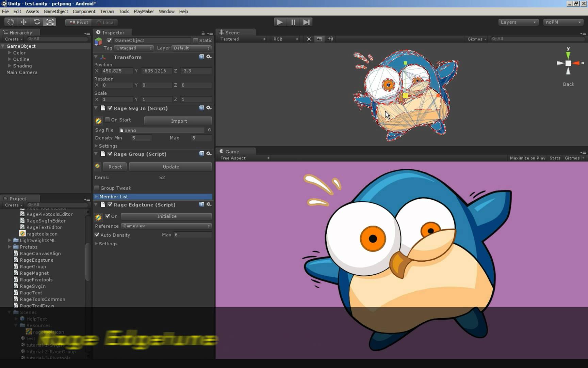
Task: Check On Start in Rage Svg In
Action: 107,120
